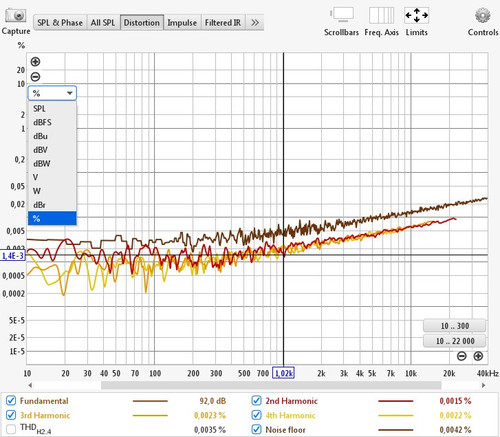Viewport: 500px width, 437px height.
Task: Toggle the Scrollbars icon
Action: coord(342,15)
